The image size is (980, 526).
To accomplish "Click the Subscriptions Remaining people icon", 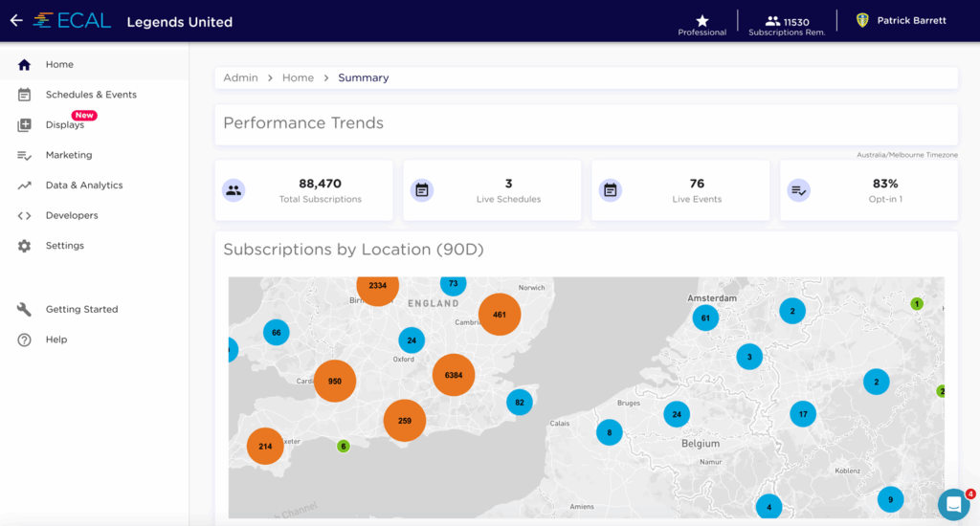I will [x=772, y=20].
